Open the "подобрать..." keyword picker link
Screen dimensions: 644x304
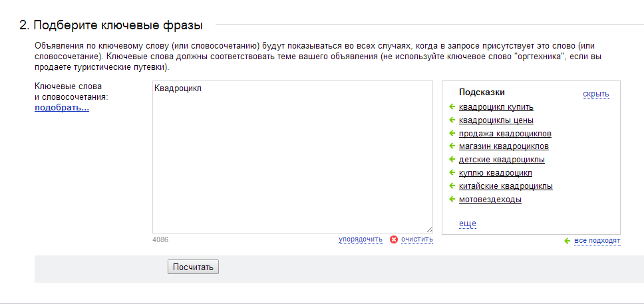62,108
